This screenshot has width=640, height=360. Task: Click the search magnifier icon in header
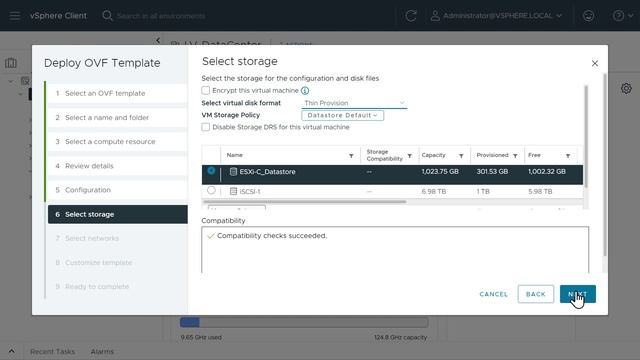(x=107, y=16)
